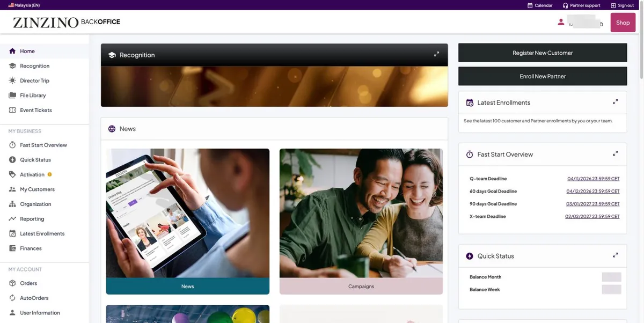
Task: Click the graduation cap in Recognition panel header
Action: (112, 55)
